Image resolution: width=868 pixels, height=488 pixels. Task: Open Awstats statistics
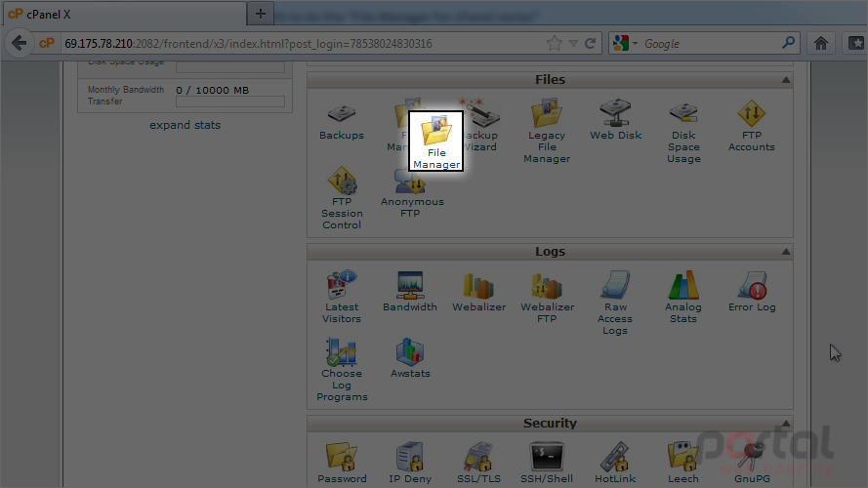(410, 358)
